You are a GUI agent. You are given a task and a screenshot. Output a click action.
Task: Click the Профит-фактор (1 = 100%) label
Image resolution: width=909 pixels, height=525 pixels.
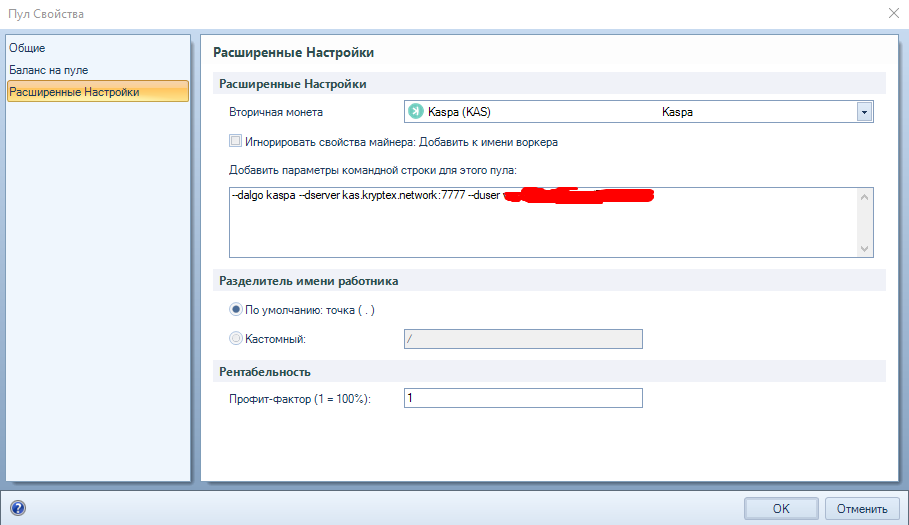(x=300, y=399)
